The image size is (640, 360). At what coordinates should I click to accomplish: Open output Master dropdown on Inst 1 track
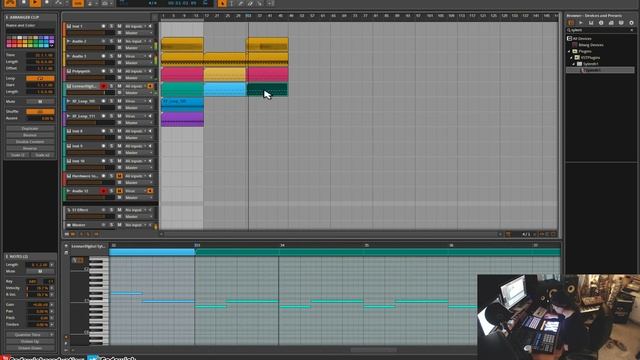[x=138, y=33]
